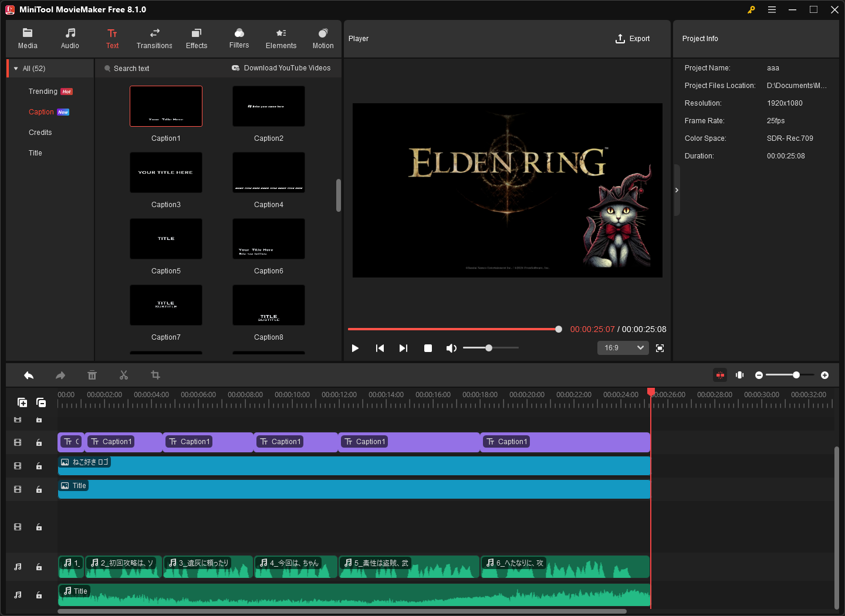845x616 pixels.
Task: Open the 16:9 aspect ratio dropdown
Action: tap(623, 348)
